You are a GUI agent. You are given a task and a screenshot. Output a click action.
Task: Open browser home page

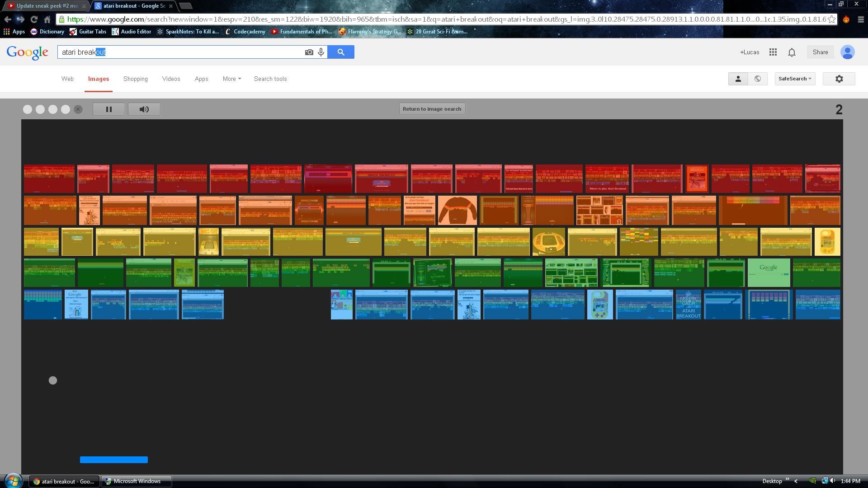[x=47, y=19]
